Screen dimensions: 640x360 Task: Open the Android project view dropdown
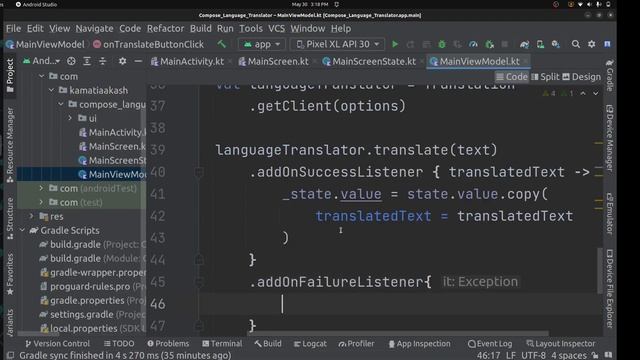[41, 61]
